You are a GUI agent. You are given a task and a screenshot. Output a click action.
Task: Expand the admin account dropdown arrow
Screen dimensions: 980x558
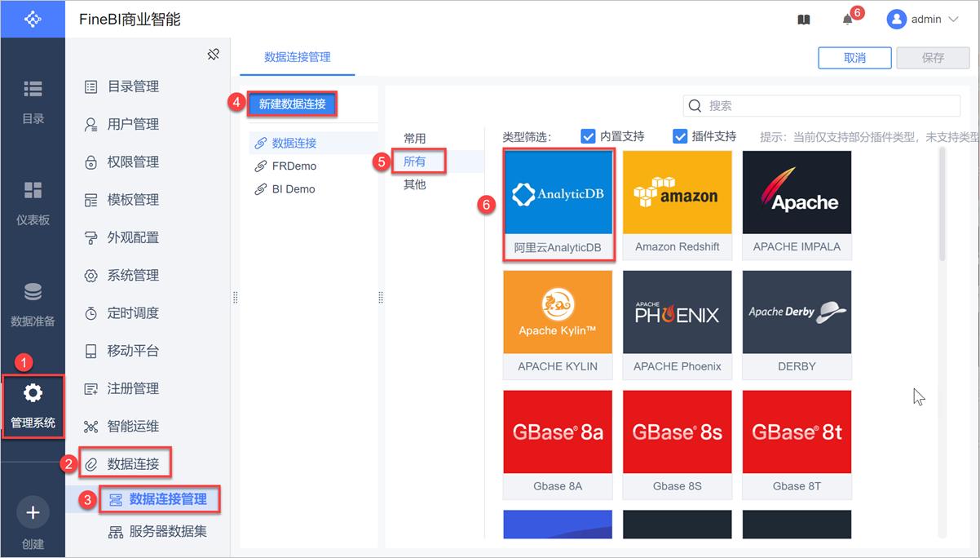click(x=952, y=19)
